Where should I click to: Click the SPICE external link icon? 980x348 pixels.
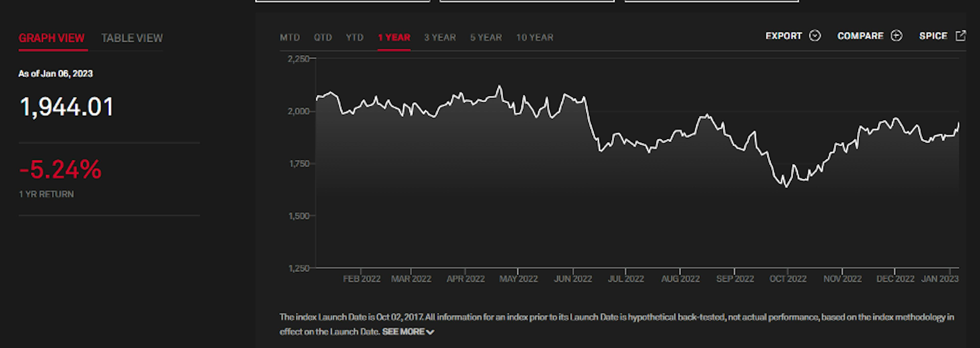tap(961, 36)
